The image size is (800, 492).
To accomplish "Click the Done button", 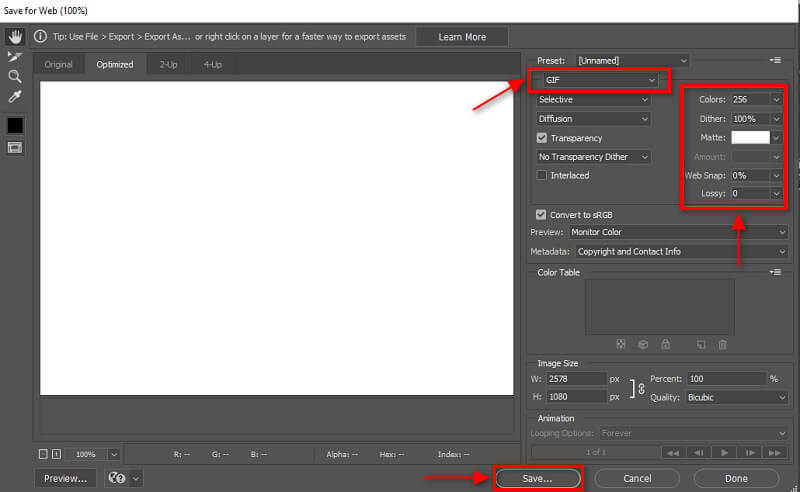I will point(736,478).
